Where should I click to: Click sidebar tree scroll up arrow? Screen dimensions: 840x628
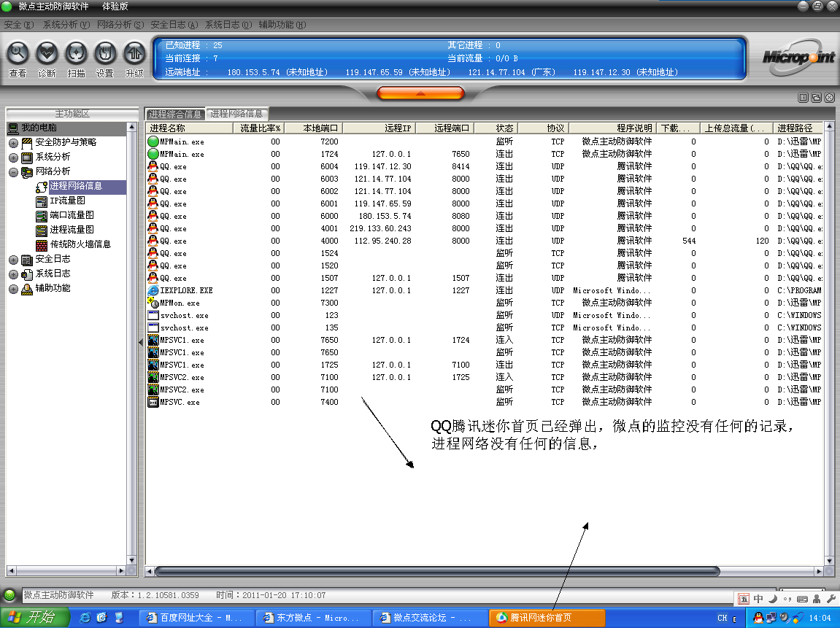click(x=132, y=127)
